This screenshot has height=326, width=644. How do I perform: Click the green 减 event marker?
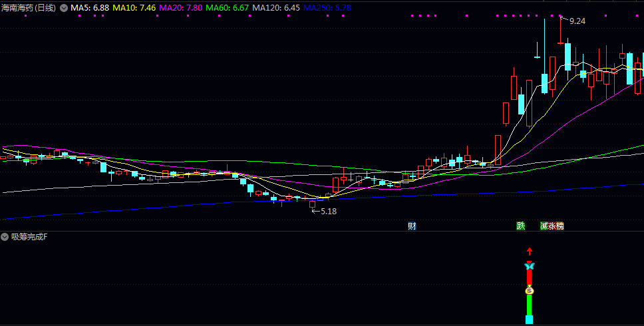pyautogui.click(x=544, y=226)
